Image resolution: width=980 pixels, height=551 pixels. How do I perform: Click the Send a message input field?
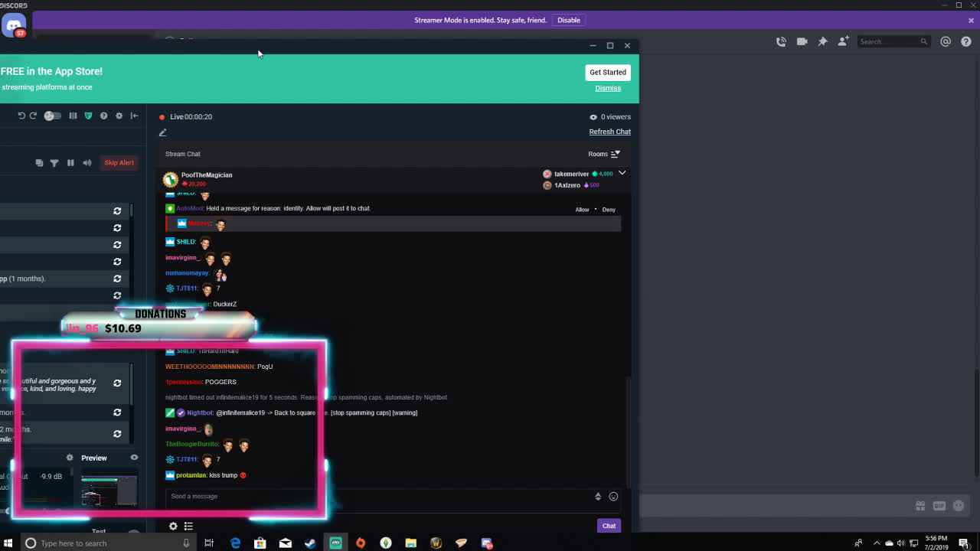tap(375, 497)
